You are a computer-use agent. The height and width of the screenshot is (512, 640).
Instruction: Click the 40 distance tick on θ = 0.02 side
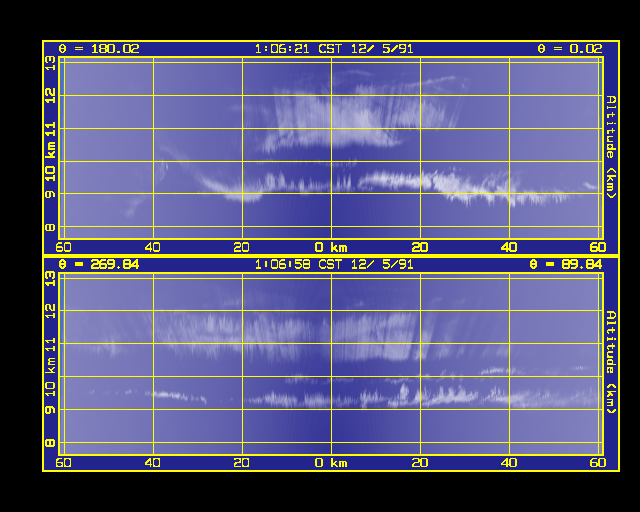509,247
